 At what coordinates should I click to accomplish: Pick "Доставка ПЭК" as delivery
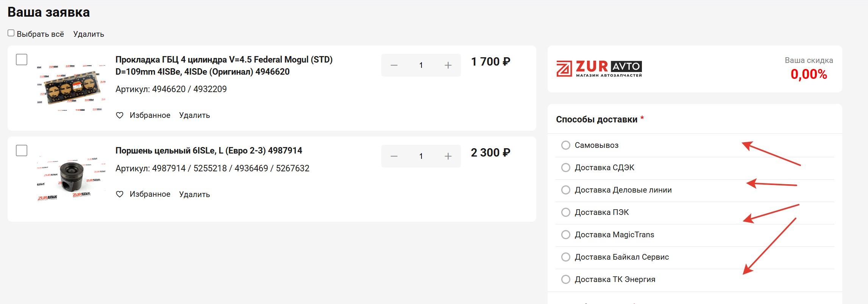tap(565, 212)
